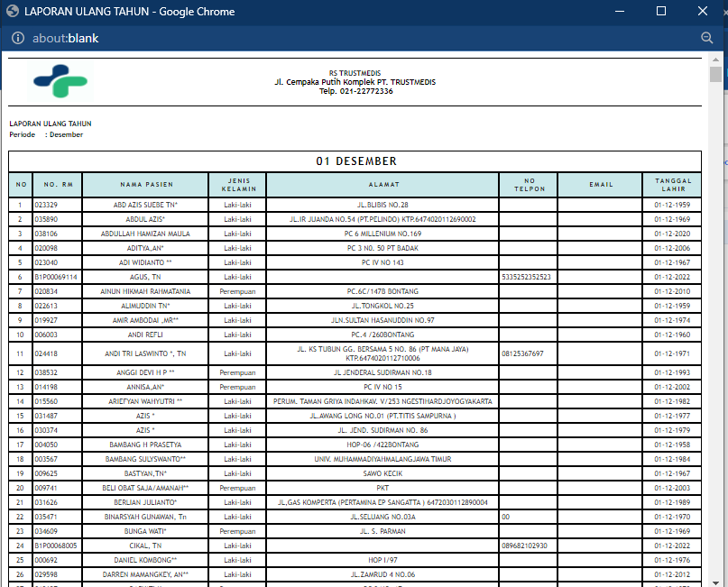
Task: Click the RS Trustmedis hospital logo
Action: click(60, 82)
